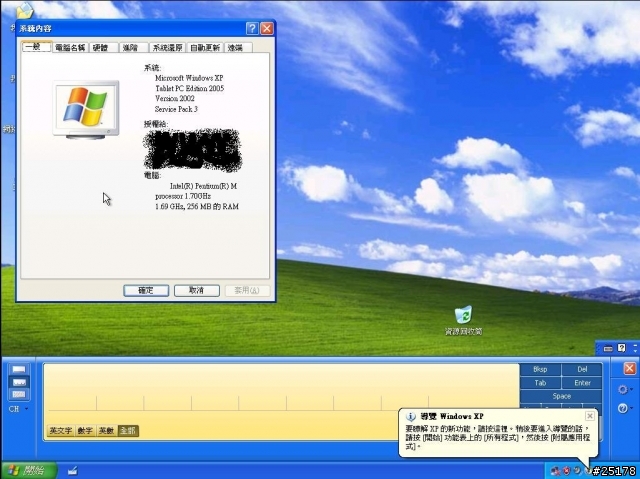
Task: Click the network connection tray icon
Action: [556, 471]
